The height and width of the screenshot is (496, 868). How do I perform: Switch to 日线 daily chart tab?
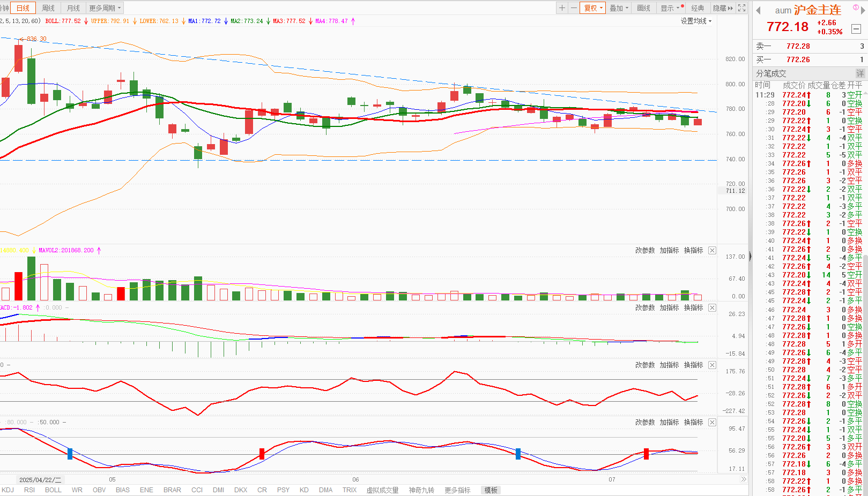(x=23, y=8)
